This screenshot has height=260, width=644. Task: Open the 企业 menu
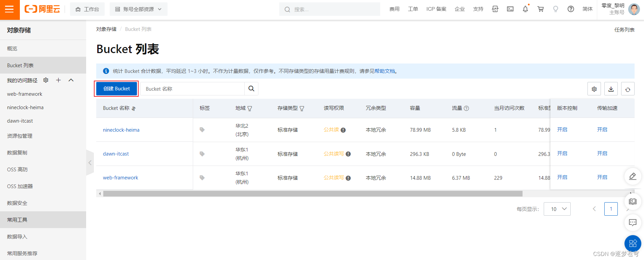(x=460, y=9)
